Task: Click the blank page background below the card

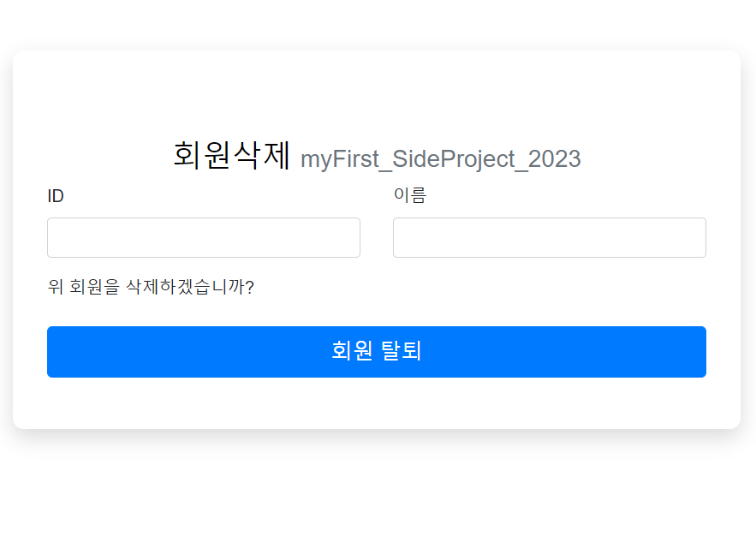Action: (377, 497)
